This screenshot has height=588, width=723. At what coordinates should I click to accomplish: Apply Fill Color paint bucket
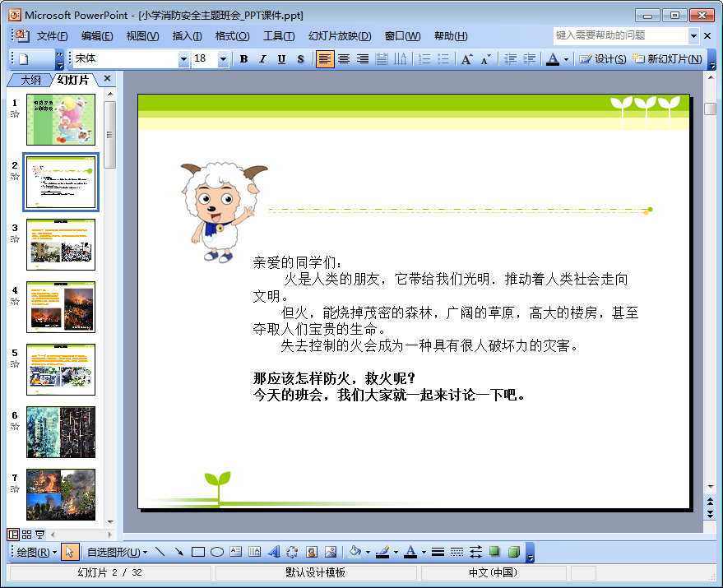[x=355, y=552]
